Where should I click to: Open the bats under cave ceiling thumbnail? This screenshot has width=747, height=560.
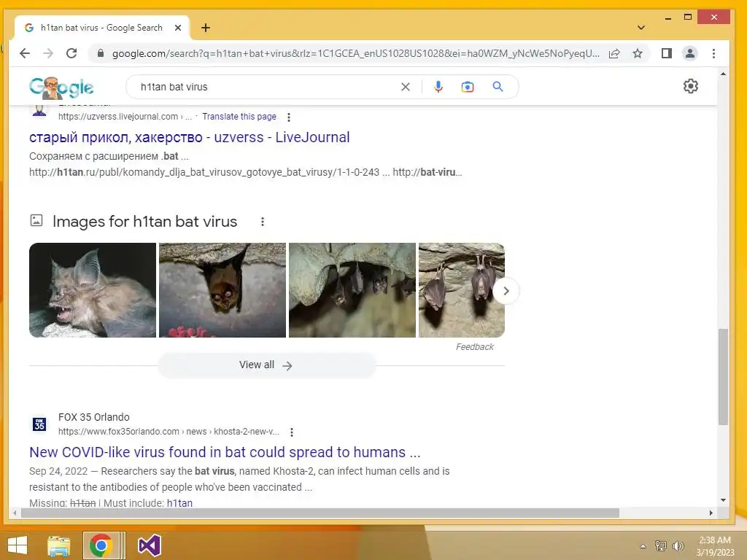[352, 290]
